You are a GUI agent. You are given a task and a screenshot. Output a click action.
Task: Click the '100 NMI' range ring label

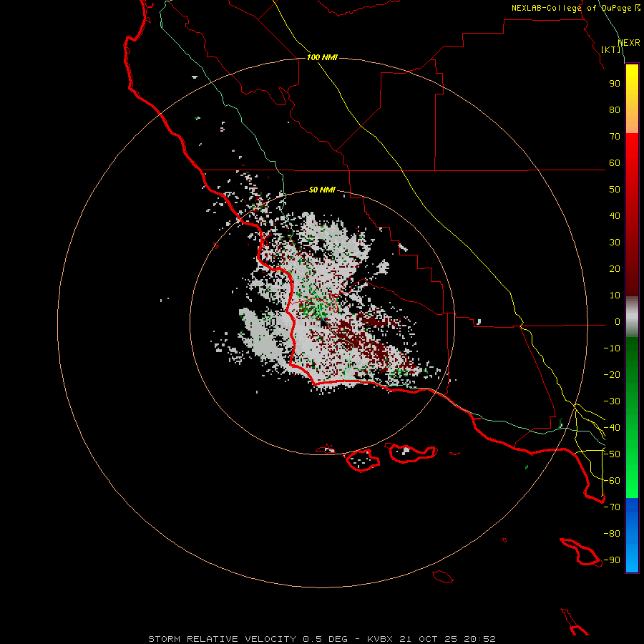[322, 57]
